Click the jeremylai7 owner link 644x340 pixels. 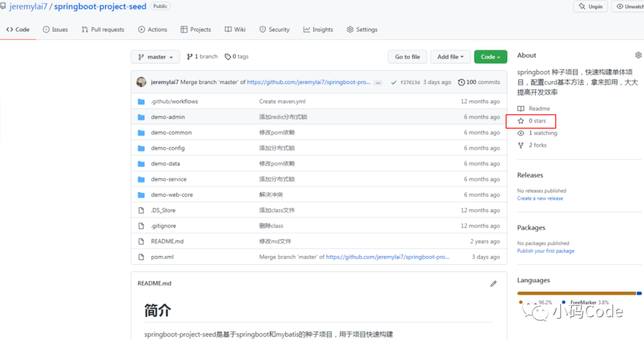click(29, 7)
